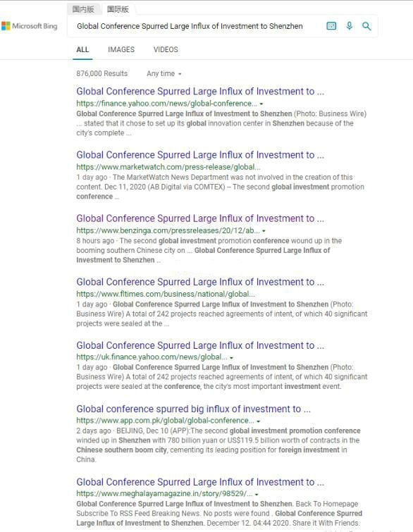Open result title above uk.finance.yahoo.com URL
413x532 pixels.
[200, 345]
